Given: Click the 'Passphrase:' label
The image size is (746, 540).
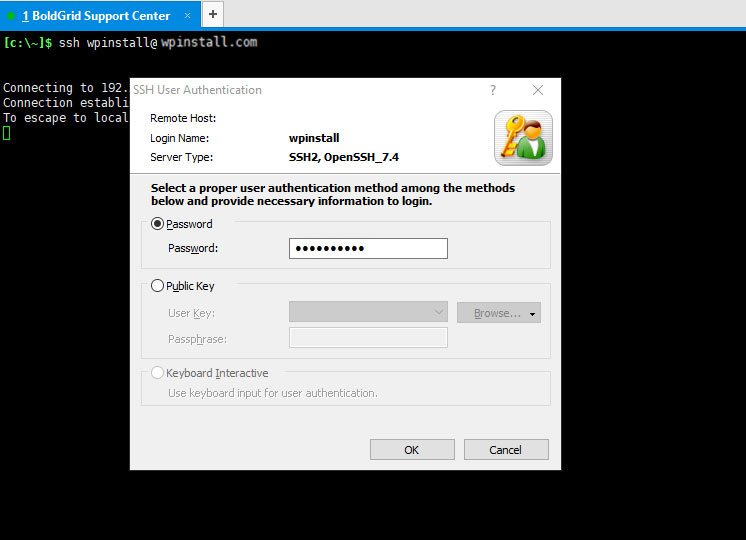Looking at the screenshot, I should [197, 339].
